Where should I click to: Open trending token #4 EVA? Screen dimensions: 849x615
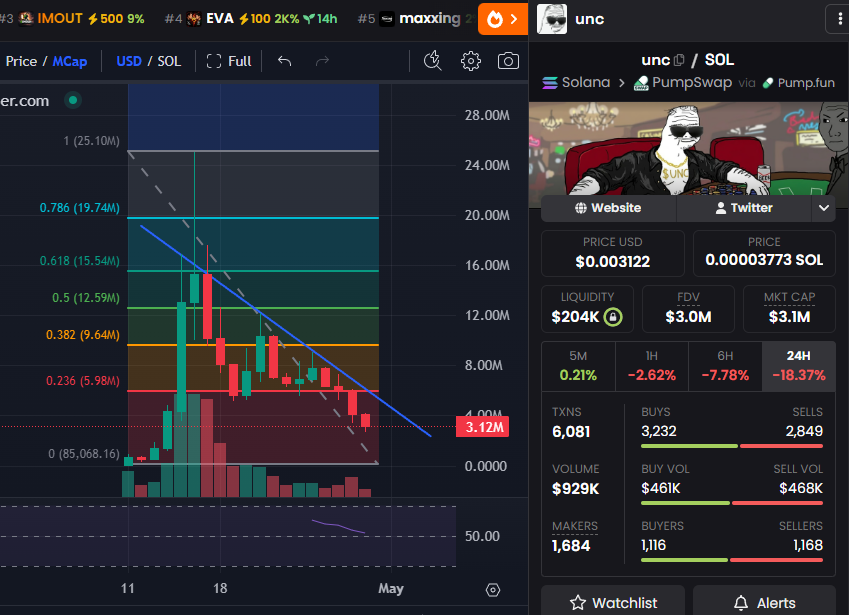251,19
